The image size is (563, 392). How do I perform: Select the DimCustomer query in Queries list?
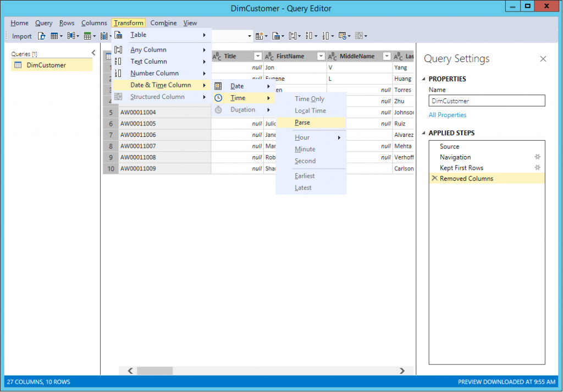52,65
